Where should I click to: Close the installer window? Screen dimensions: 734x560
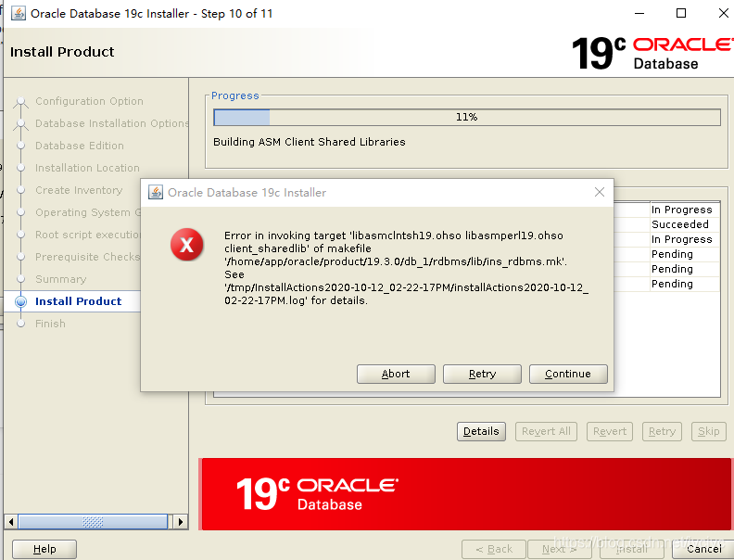tap(723, 13)
